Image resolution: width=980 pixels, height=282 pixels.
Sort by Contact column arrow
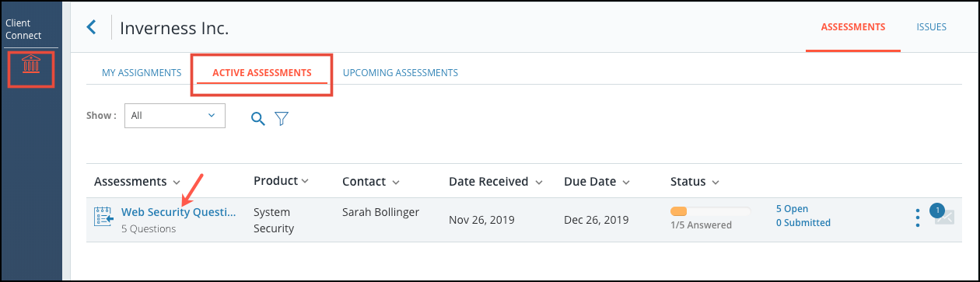[x=396, y=183]
